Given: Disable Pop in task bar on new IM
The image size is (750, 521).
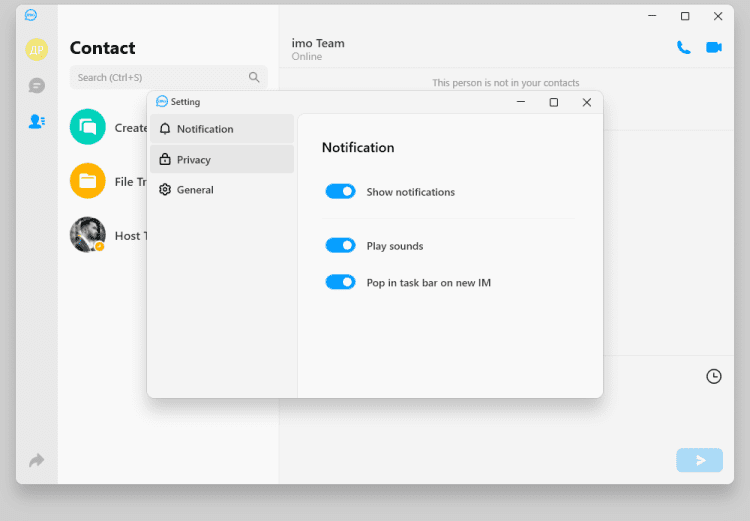Looking at the screenshot, I should [341, 282].
